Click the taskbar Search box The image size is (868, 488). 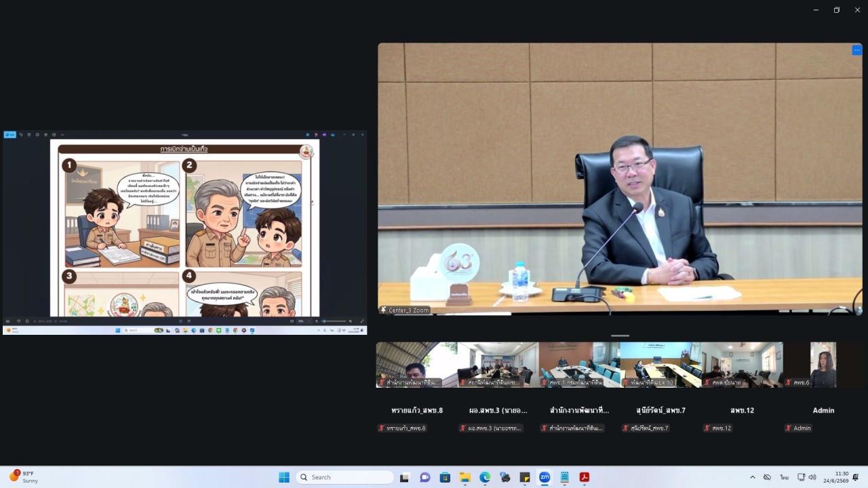(345, 477)
